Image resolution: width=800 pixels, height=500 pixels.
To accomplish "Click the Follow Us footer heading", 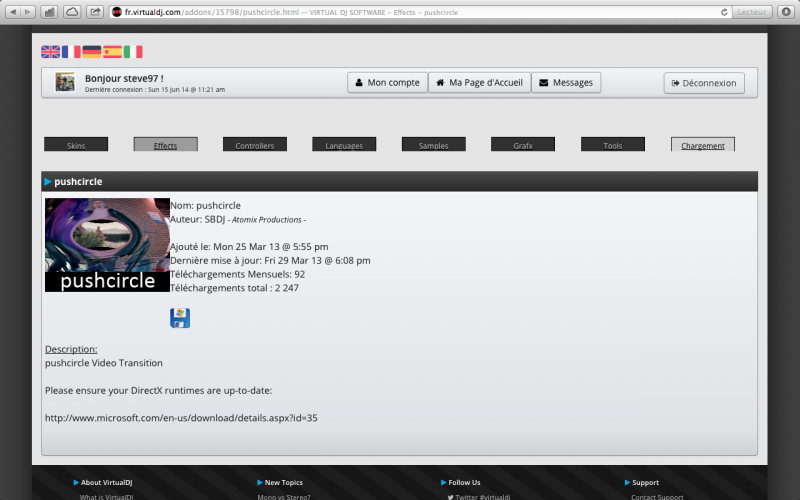I will click(464, 483).
